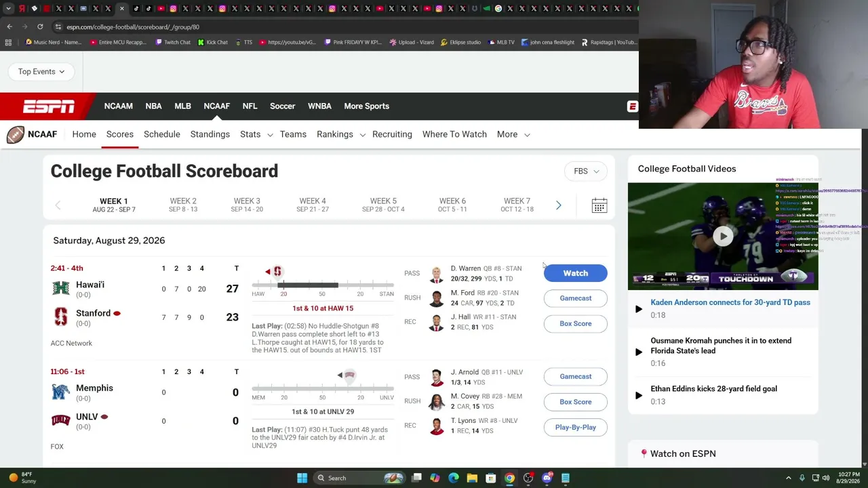Click the Stanford team logo

click(60, 317)
